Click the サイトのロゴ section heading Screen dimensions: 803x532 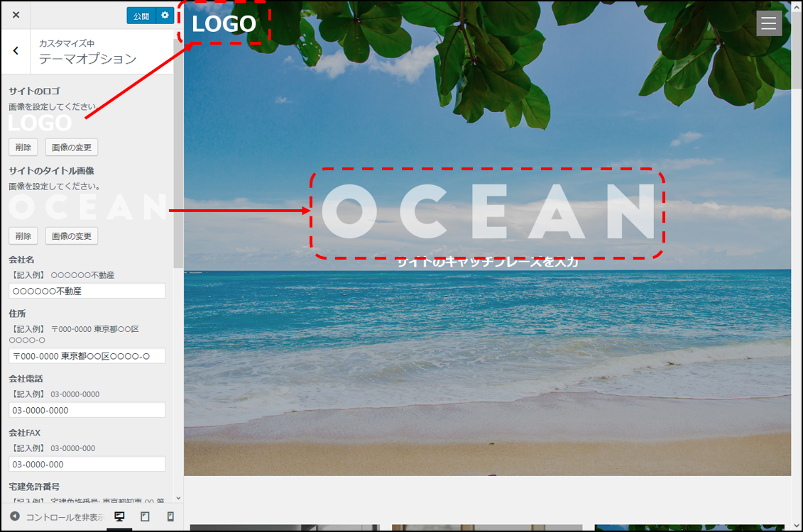[34, 91]
